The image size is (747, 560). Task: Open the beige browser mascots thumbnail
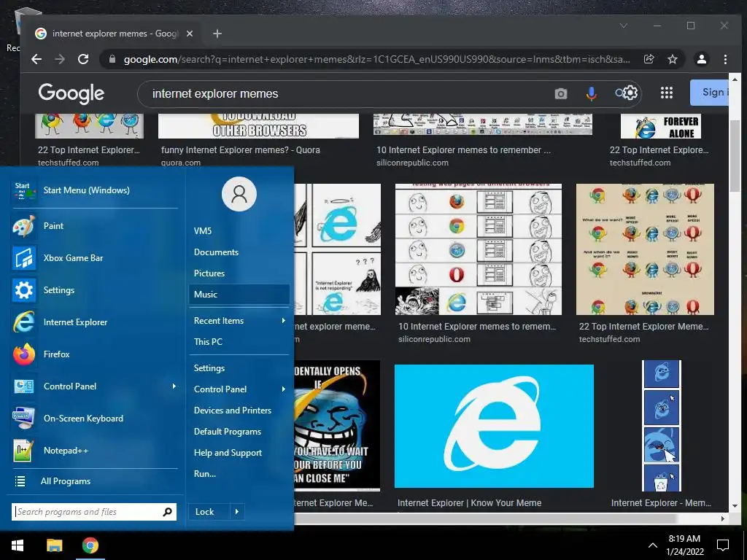(x=645, y=249)
